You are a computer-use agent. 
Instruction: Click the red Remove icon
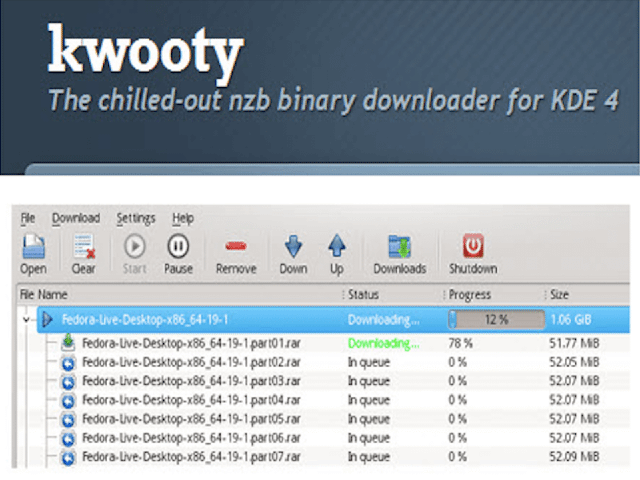coord(236,246)
